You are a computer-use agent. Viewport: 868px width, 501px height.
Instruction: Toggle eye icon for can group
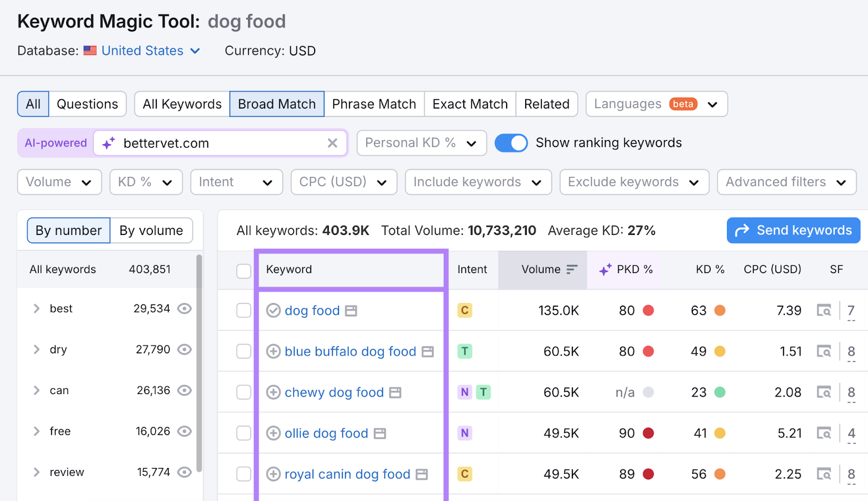point(184,390)
